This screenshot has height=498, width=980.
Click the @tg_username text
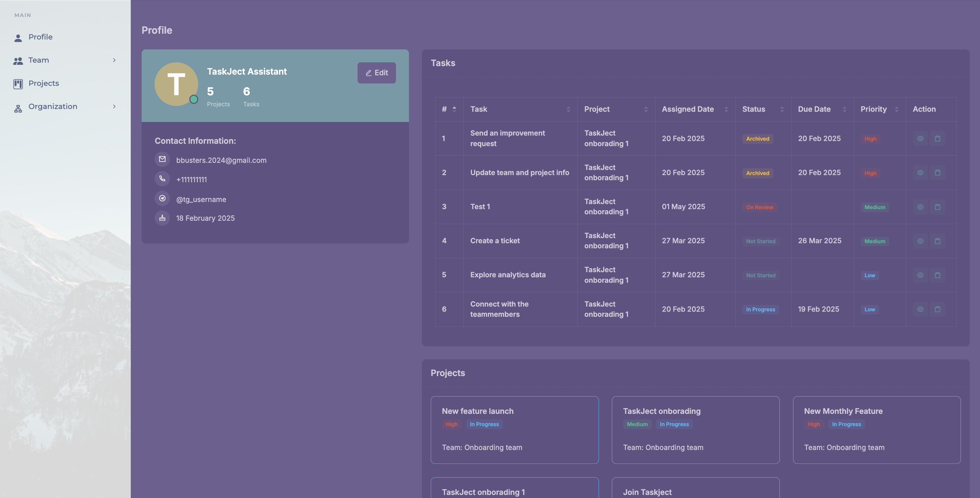tap(201, 199)
